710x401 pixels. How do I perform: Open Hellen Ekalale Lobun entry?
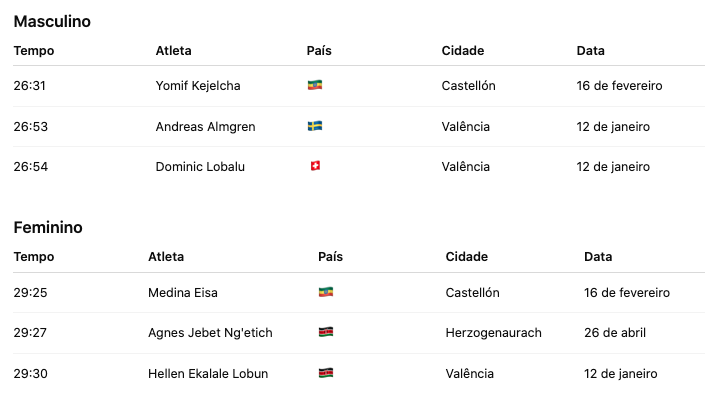click(208, 374)
